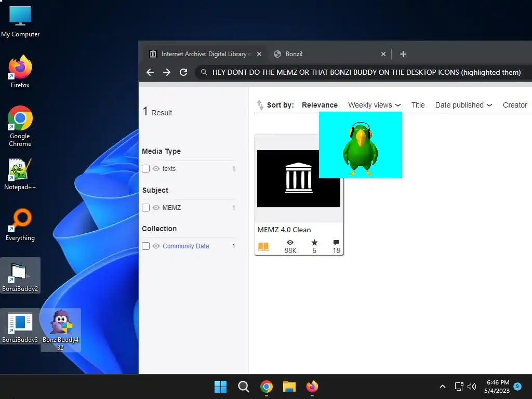This screenshot has width=532, height=399.
Task: Open notification center badge showing 9
Action: [517, 386]
